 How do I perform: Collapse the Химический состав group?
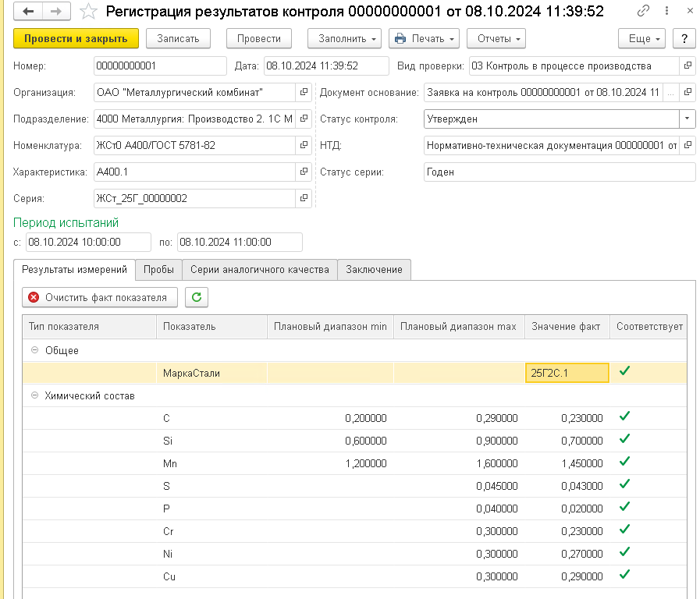click(x=35, y=396)
